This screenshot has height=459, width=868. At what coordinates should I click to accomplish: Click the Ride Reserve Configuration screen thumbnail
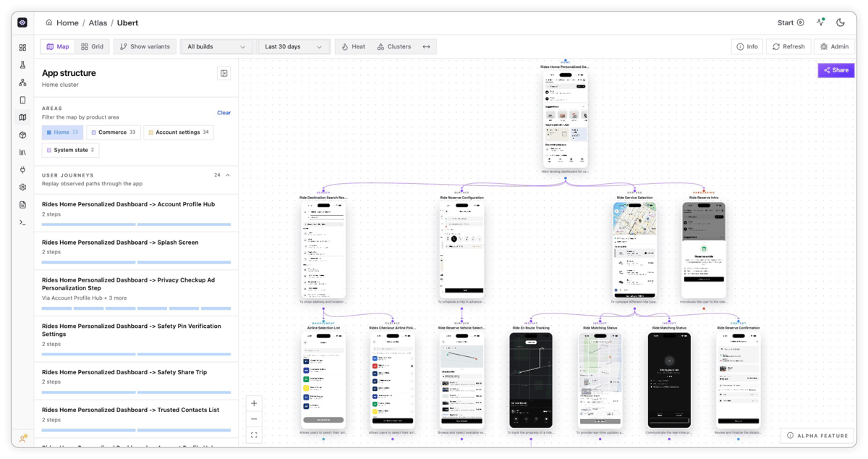click(x=461, y=250)
